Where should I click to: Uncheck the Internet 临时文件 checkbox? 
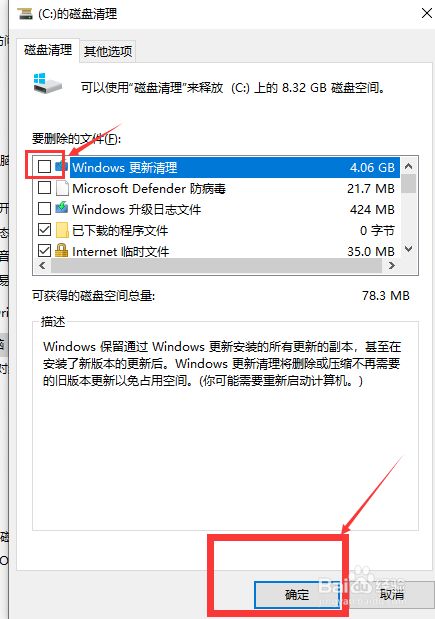click(44, 250)
